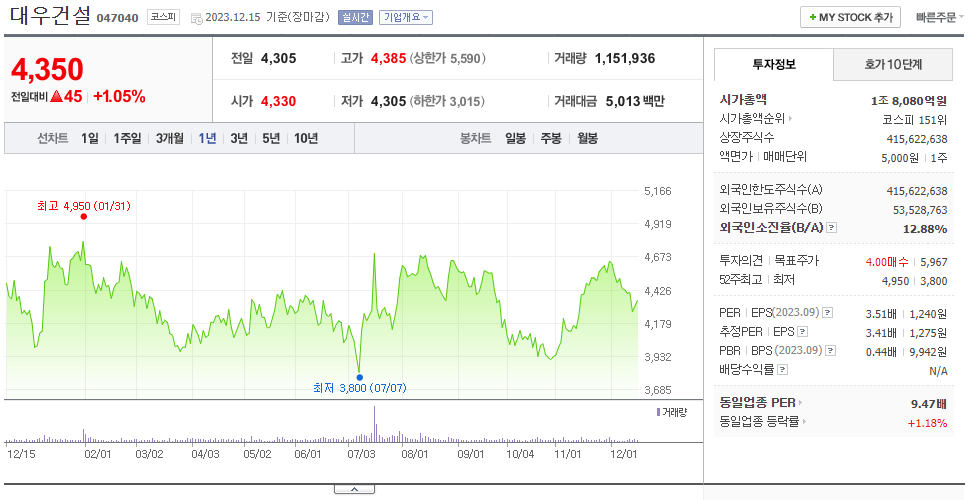968x500 pixels.
Task: Open help icon beside 추정PER EPS
Action: tap(802, 332)
